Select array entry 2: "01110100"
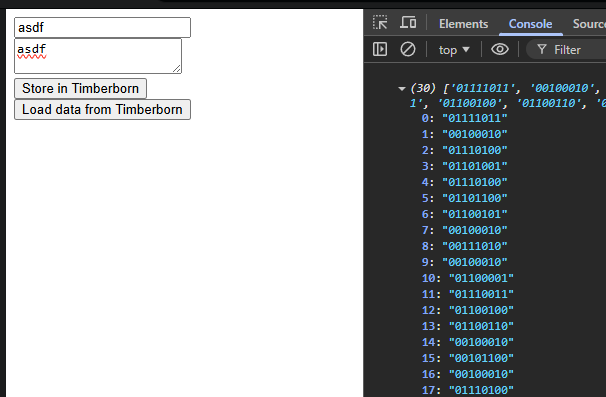Viewport: 606px width, 397px height. [x=465, y=150]
